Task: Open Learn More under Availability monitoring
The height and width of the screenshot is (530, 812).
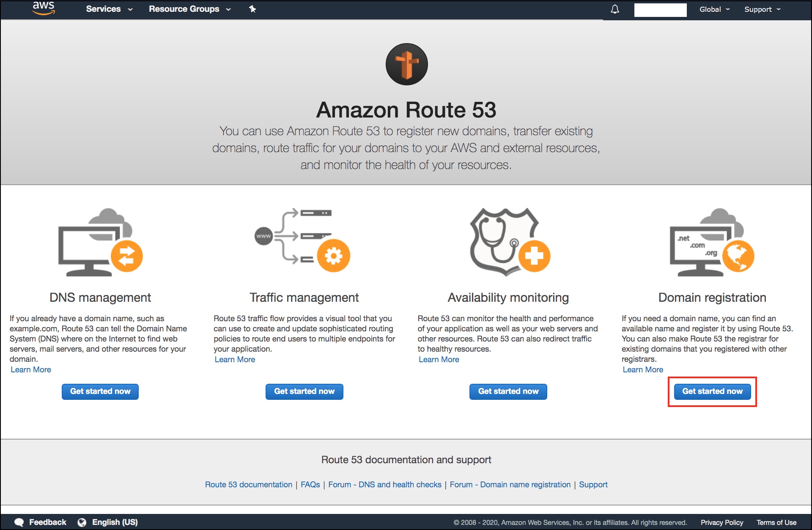Action: click(439, 359)
